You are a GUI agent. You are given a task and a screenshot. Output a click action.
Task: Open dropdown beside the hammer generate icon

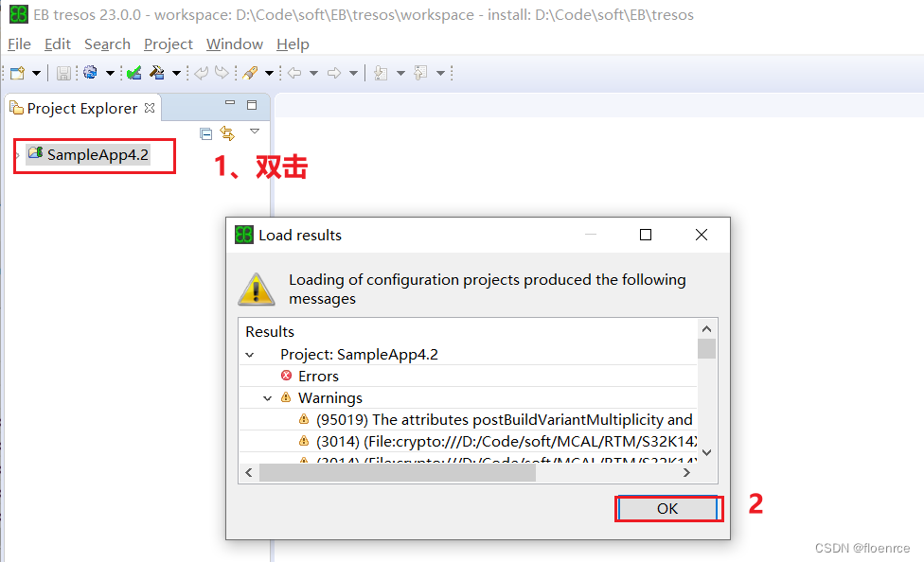(176, 73)
